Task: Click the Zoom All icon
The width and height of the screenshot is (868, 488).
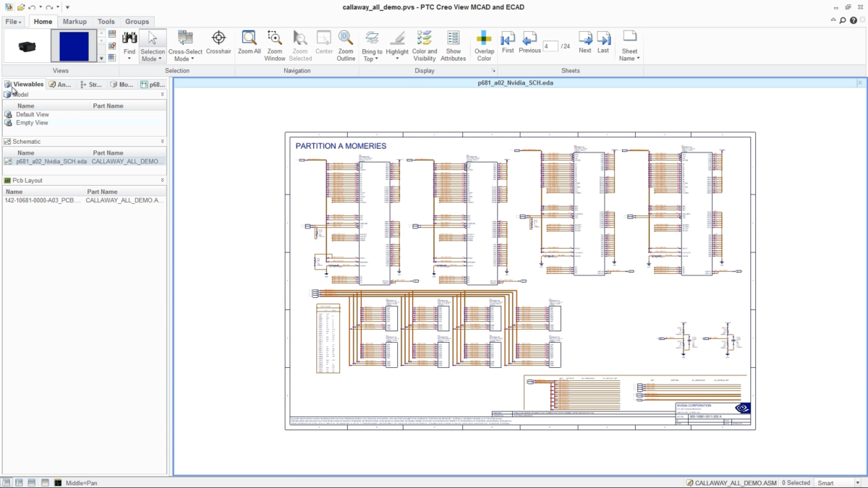Action: [x=249, y=43]
